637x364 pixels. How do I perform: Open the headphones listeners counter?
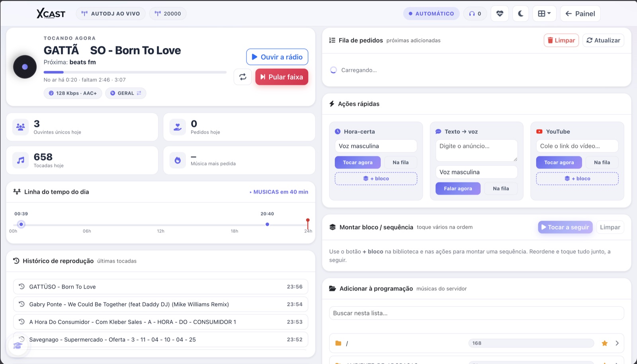(x=475, y=14)
